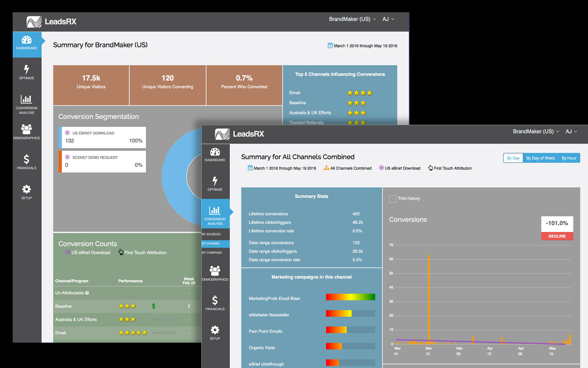The height and width of the screenshot is (368, 588).
Task: Go to Financials in front window sidebar
Action: [x=215, y=303]
